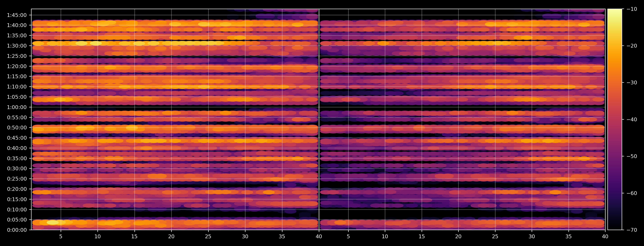Image resolution: width=644 pixels, height=246 pixels.
Task: Click the −30 colorbar tick label
Action: click(x=632, y=83)
